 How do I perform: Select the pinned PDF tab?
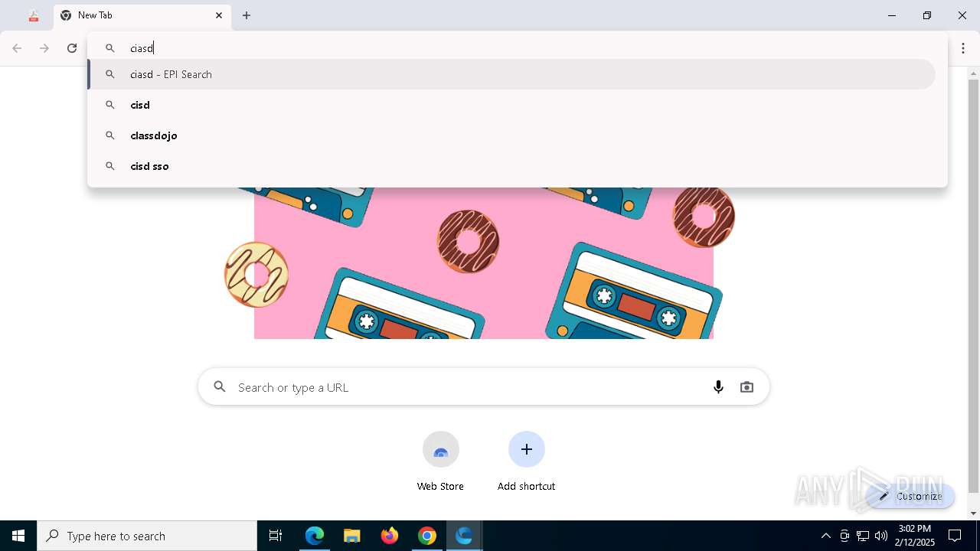[x=34, y=15]
